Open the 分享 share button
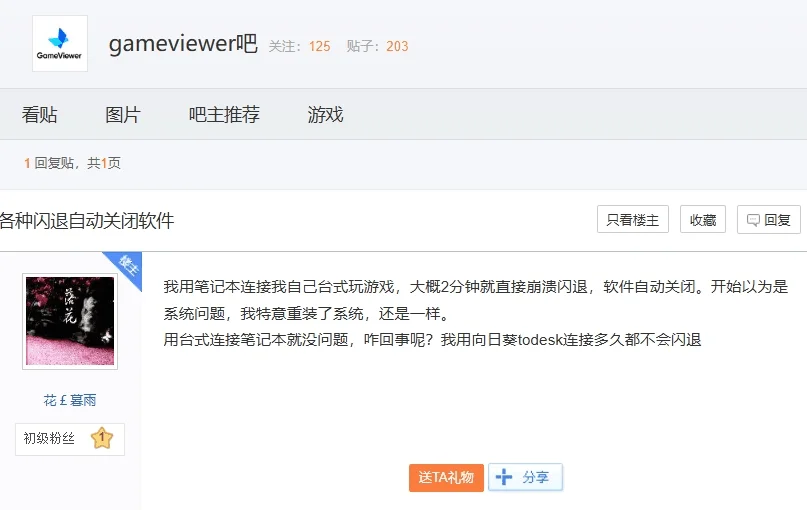The width and height of the screenshot is (807, 510). (525, 478)
